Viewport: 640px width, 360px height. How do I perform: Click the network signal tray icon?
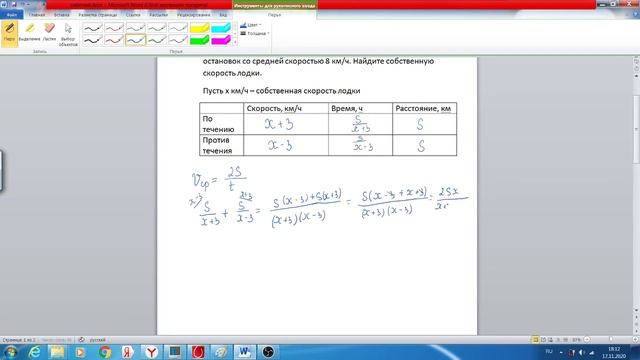click(x=592, y=352)
